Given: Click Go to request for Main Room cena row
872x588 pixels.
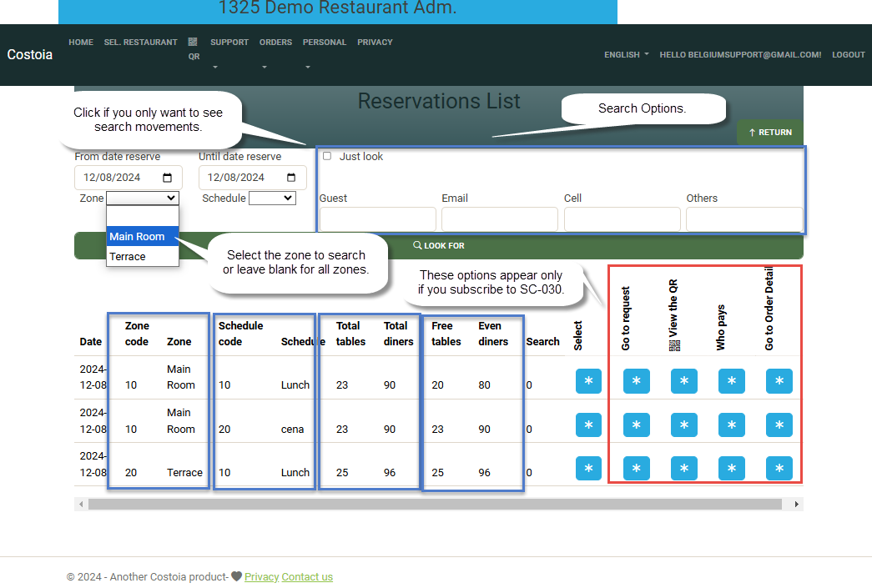Looking at the screenshot, I should (x=636, y=425).
